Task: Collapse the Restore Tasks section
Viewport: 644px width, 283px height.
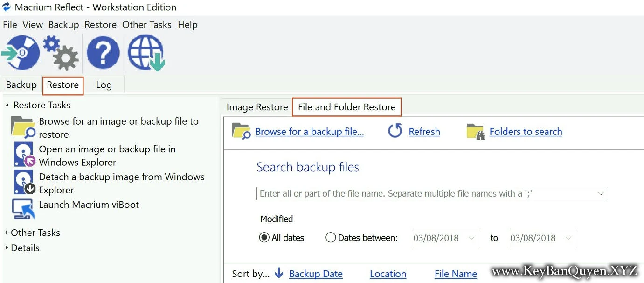Action: 7,105
